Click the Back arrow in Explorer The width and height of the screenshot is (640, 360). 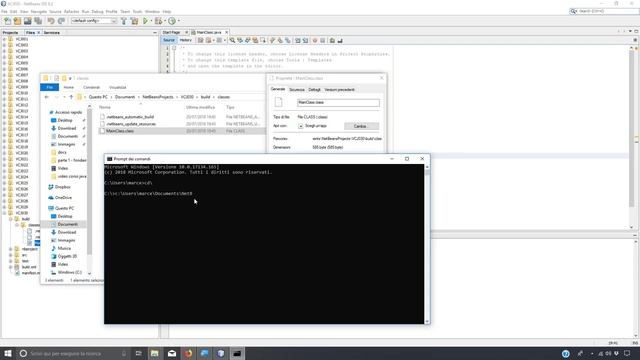[x=47, y=97]
